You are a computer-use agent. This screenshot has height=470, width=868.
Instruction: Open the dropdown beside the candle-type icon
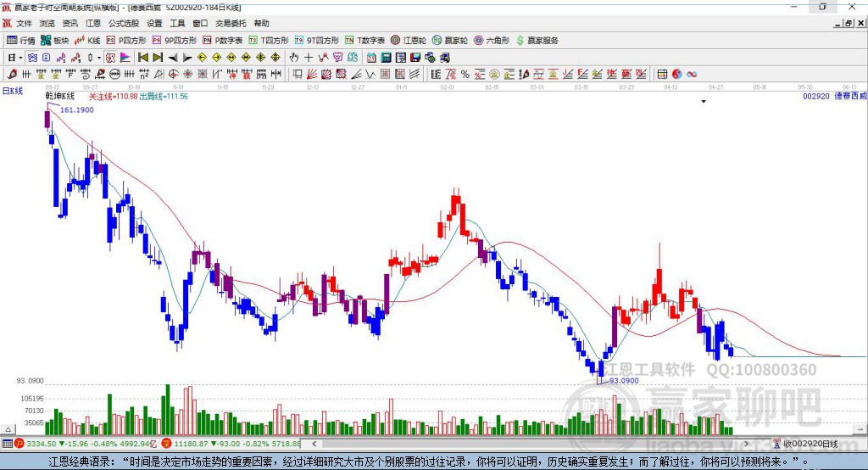(x=99, y=57)
